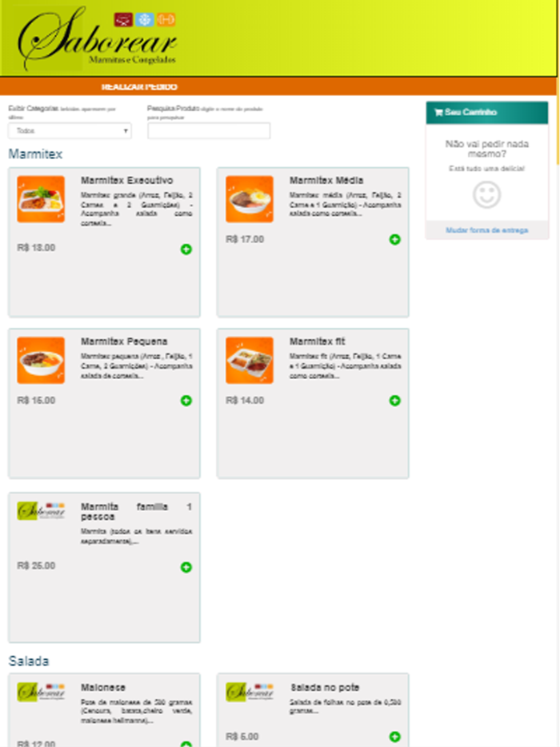Click the Marmitex Pequena title
This screenshot has height=747, width=560.
pyautogui.click(x=124, y=342)
